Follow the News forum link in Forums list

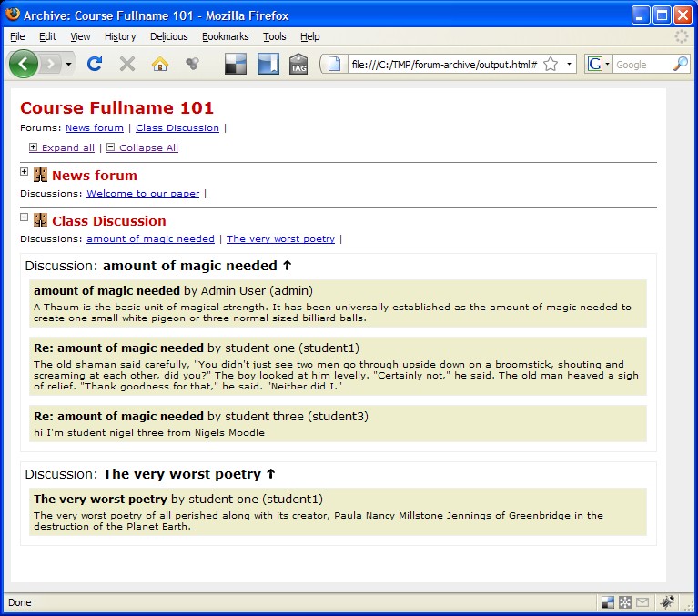tap(95, 127)
